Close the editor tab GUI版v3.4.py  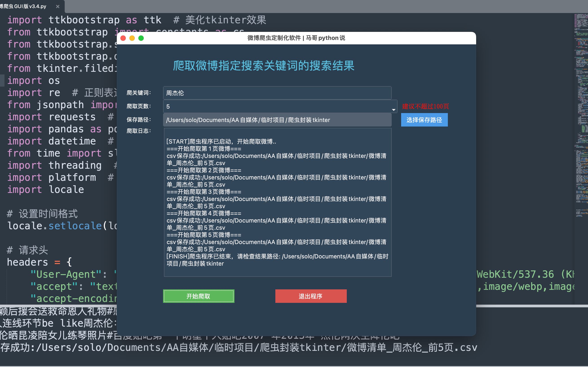click(57, 7)
